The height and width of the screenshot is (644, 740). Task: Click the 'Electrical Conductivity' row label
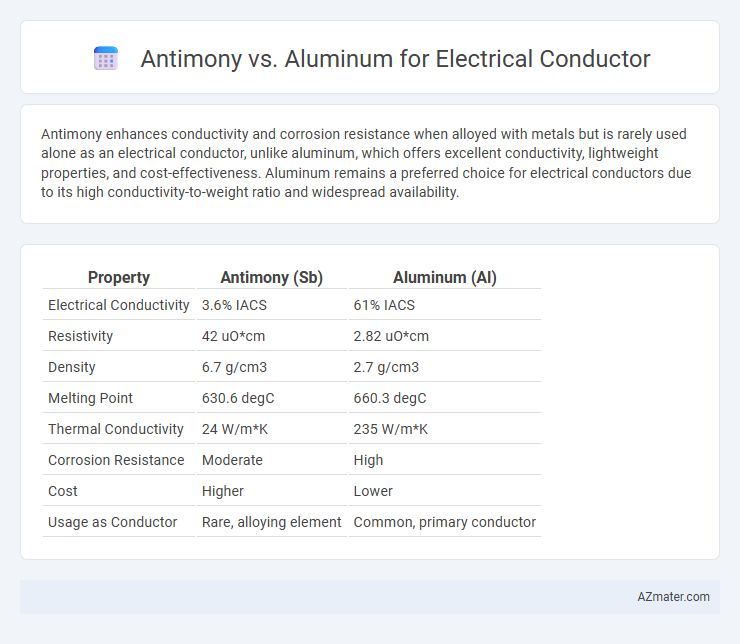point(118,305)
